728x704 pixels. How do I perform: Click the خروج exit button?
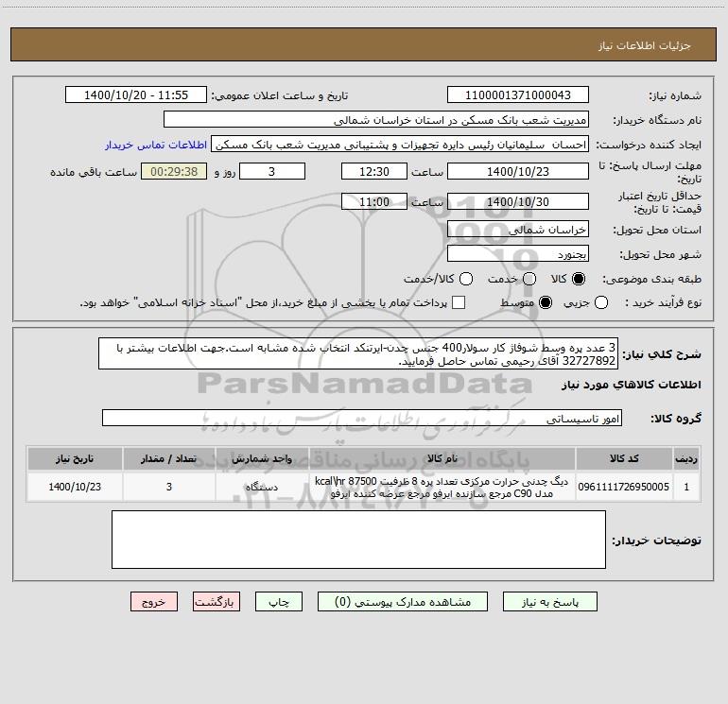tap(154, 601)
